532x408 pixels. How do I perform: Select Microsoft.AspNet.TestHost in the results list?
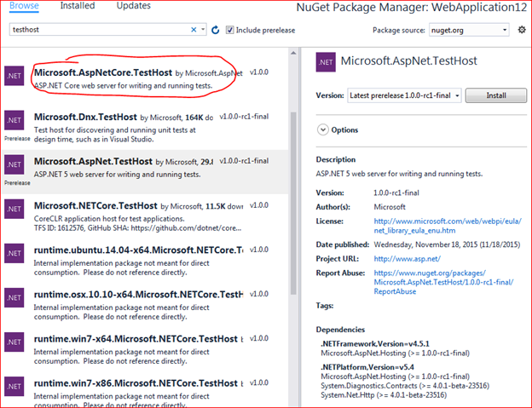tap(145, 172)
